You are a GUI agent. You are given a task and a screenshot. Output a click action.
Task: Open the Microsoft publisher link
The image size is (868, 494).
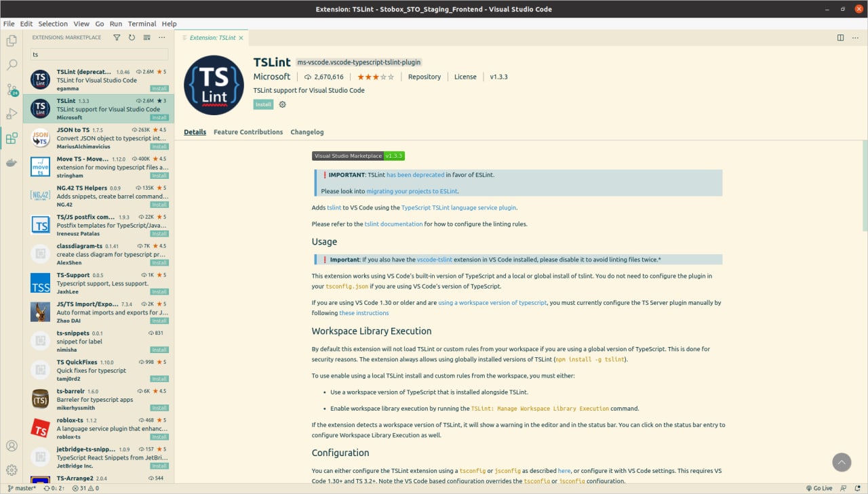pos(272,77)
